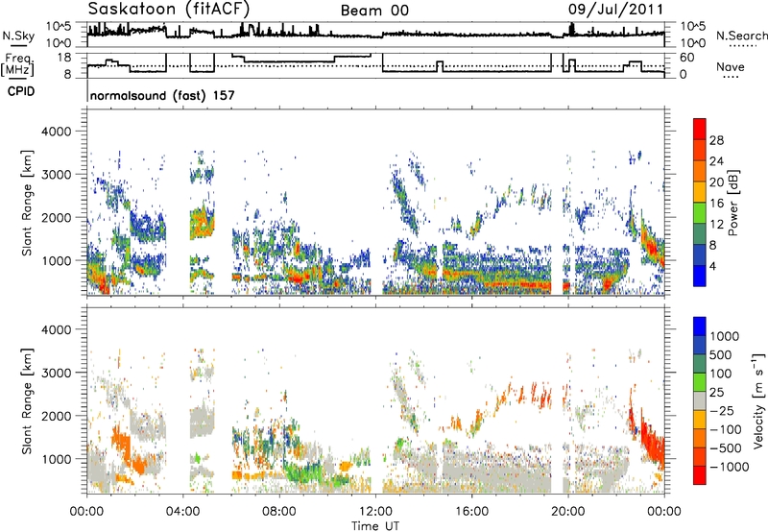The width and height of the screenshot is (768, 532).
Task: Click the "Time UT" axis label
Action: [x=375, y=526]
